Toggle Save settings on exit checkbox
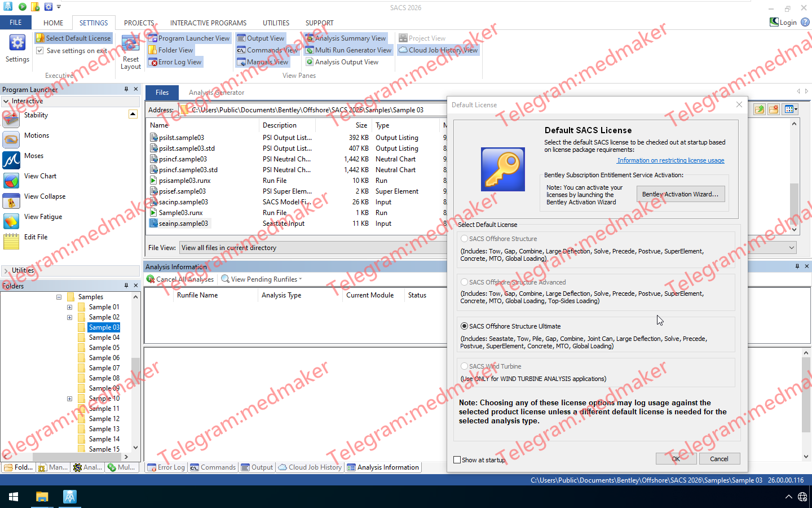Viewport: 812px width, 508px height. tap(40, 51)
